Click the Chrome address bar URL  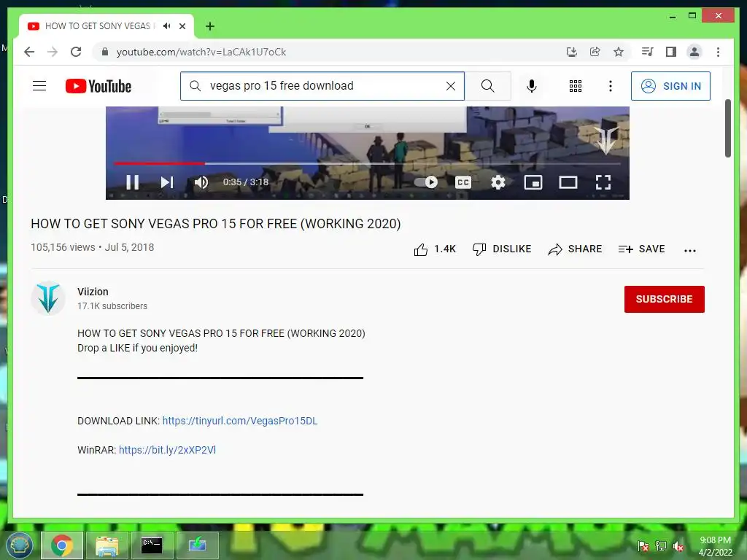[201, 52]
